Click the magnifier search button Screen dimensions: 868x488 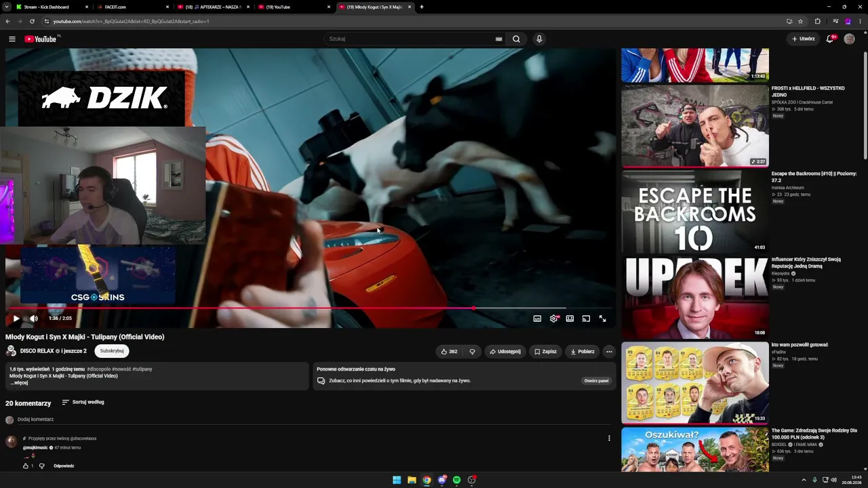(516, 39)
